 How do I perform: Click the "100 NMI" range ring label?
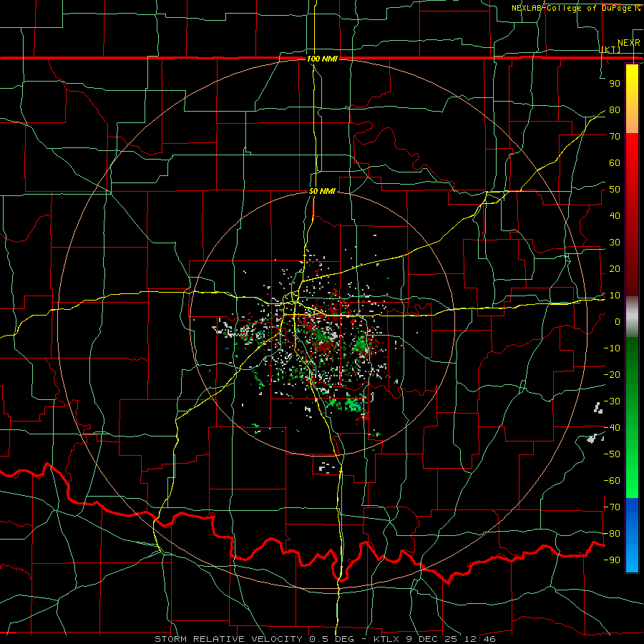tap(323, 59)
